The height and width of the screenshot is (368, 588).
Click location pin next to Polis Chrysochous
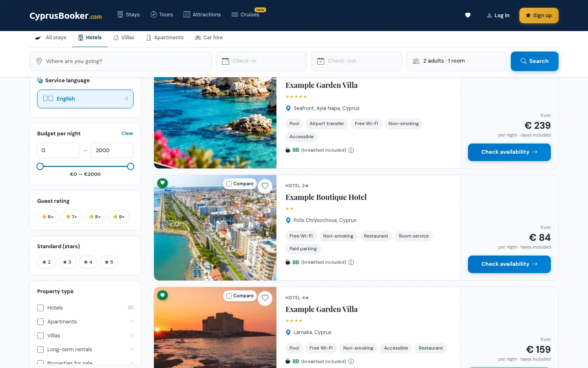coord(288,220)
